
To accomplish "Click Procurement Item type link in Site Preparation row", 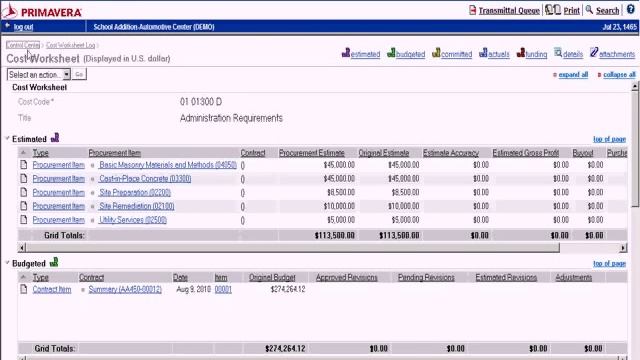I will [x=58, y=192].
